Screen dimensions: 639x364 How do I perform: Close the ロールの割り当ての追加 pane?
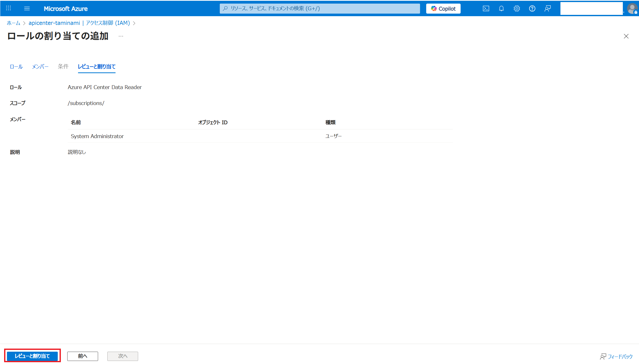coord(626,36)
